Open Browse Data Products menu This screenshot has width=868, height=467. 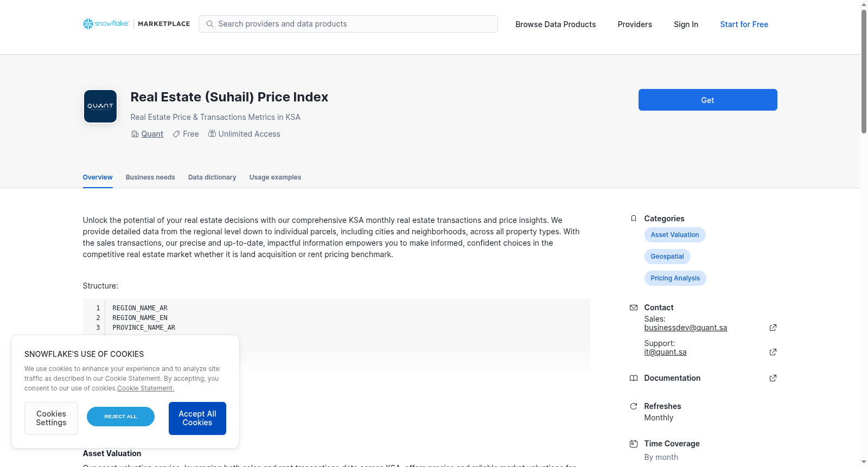point(556,24)
